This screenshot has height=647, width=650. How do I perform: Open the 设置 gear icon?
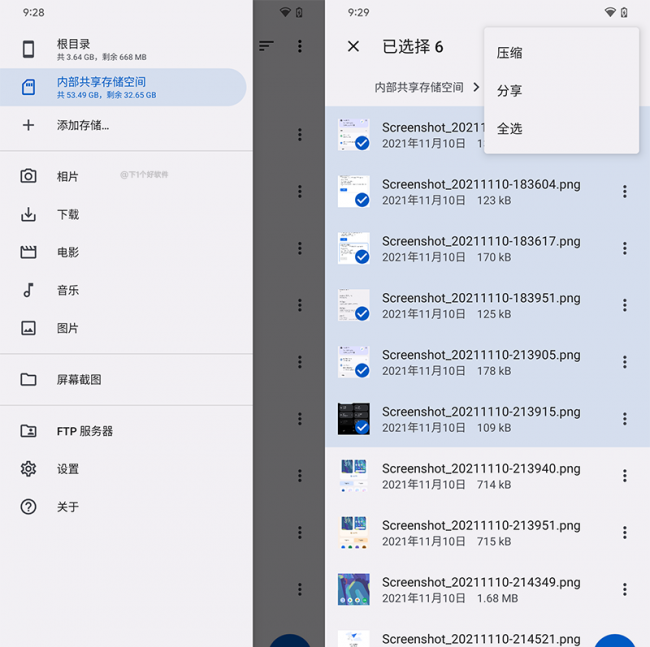pos(28,469)
